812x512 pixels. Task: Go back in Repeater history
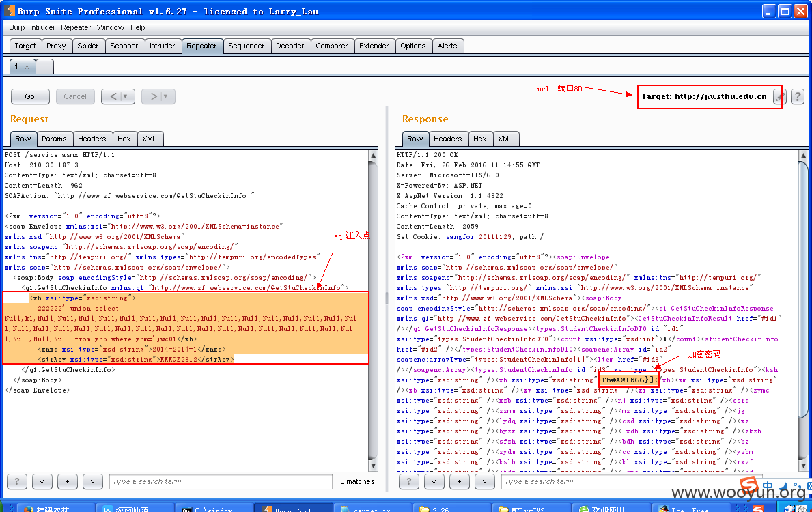pos(113,96)
